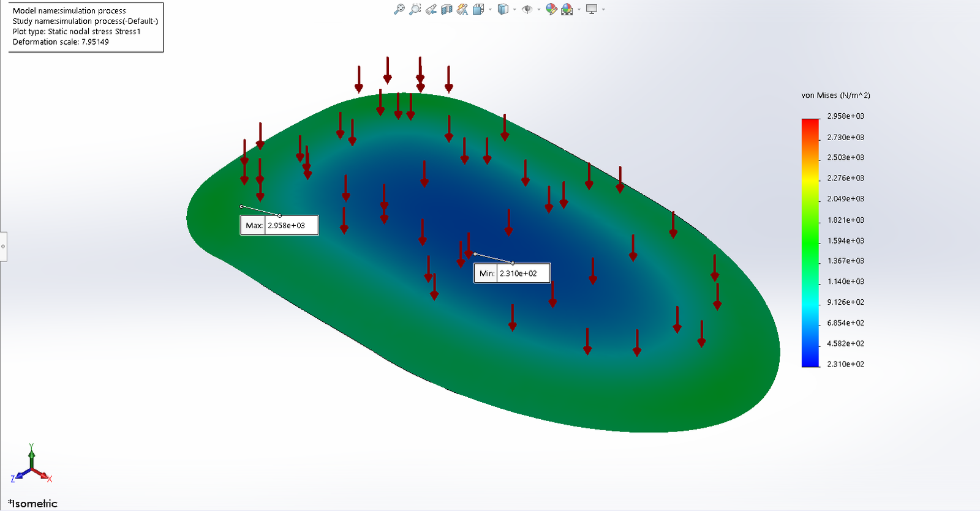Open the Apply Scene dropdown arrow
Viewport: 980px width, 511px height.
[579, 9]
